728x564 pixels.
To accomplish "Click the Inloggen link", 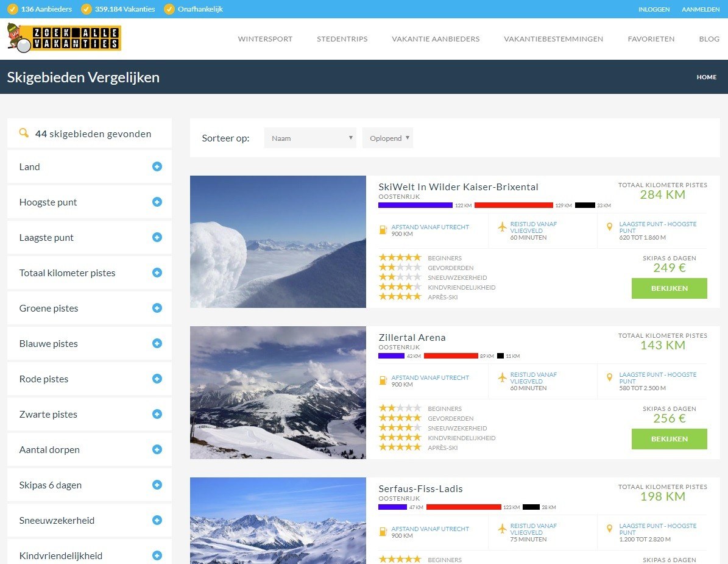I will pyautogui.click(x=654, y=9).
